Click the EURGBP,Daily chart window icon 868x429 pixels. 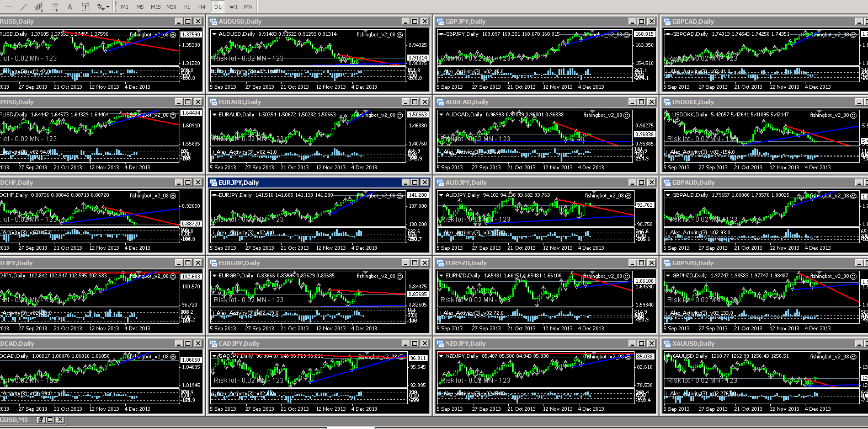click(214, 263)
